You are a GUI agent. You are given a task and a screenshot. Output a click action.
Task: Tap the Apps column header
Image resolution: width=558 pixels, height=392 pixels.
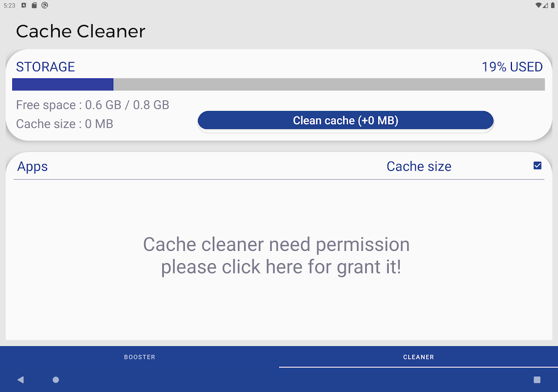(x=32, y=167)
